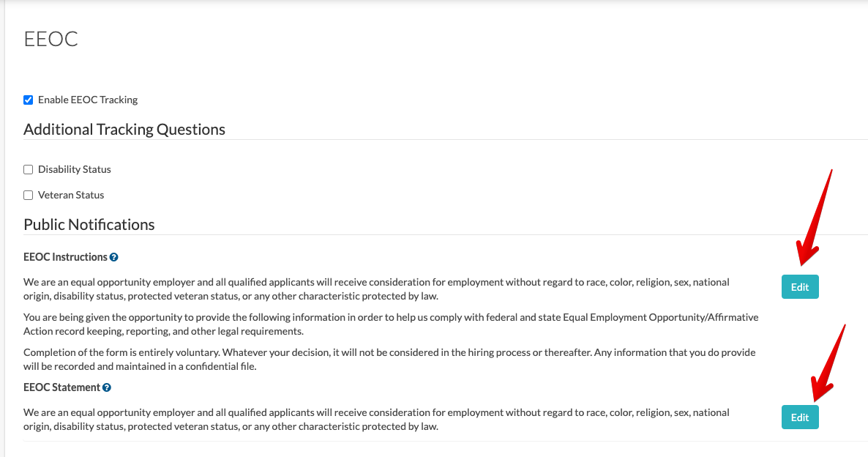The image size is (868, 457).
Task: Click red arrow pointing to Instructions Edit
Action: coord(815,220)
